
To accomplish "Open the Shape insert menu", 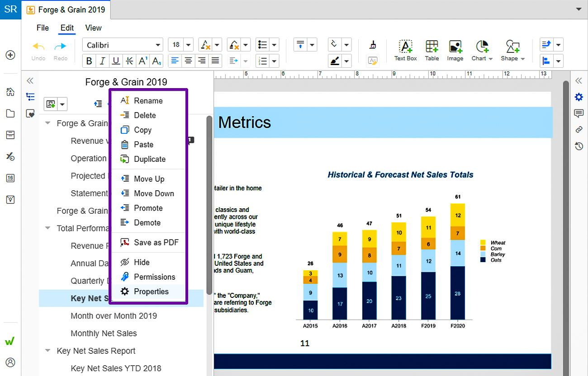I will [x=512, y=50].
